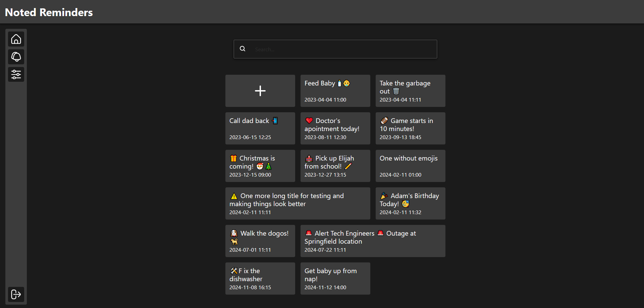Open the Get baby up from nap reminder
644x308 pixels.
point(335,279)
